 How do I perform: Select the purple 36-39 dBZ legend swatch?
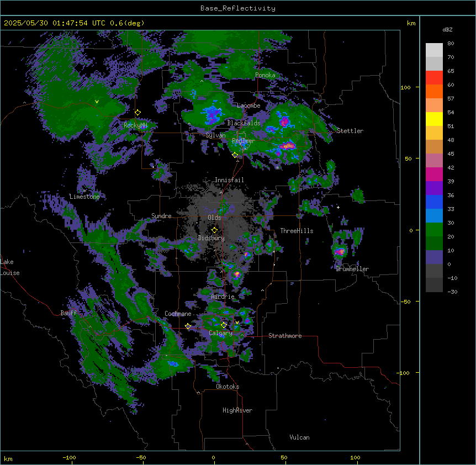(x=434, y=188)
